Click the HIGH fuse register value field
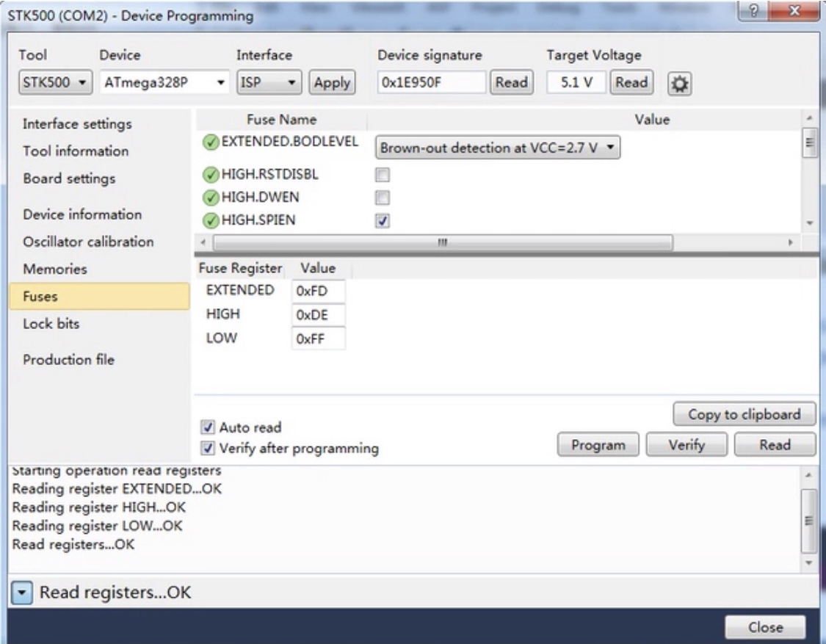826x644 pixels. (318, 314)
